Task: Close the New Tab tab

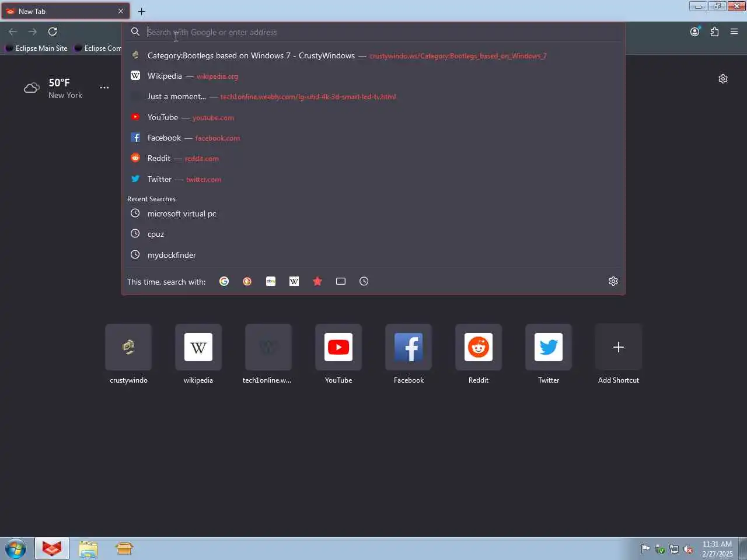Action: 121,11
